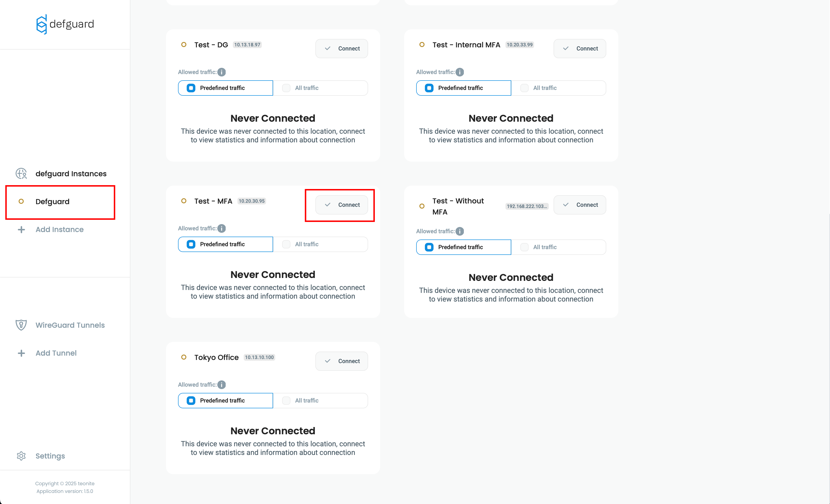Open the WireGuard Tunnels section
Image resolution: width=830 pixels, height=504 pixels.
(70, 325)
